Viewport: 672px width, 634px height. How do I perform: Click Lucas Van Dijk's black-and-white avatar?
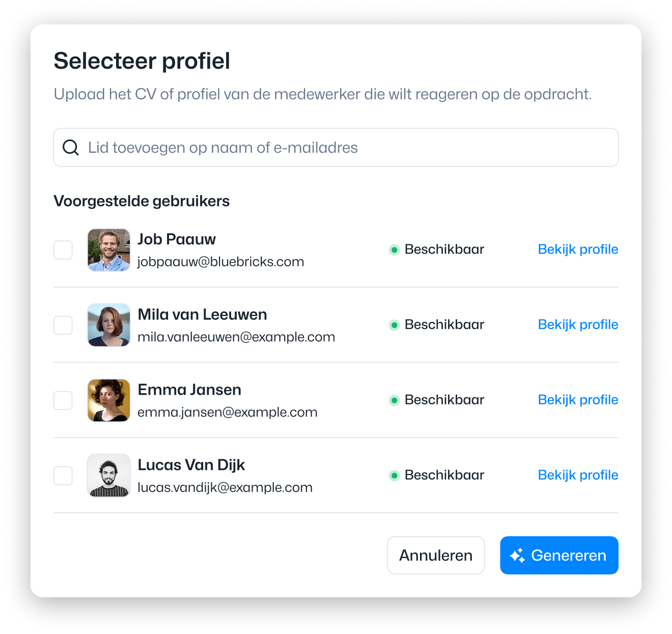pyautogui.click(x=109, y=476)
